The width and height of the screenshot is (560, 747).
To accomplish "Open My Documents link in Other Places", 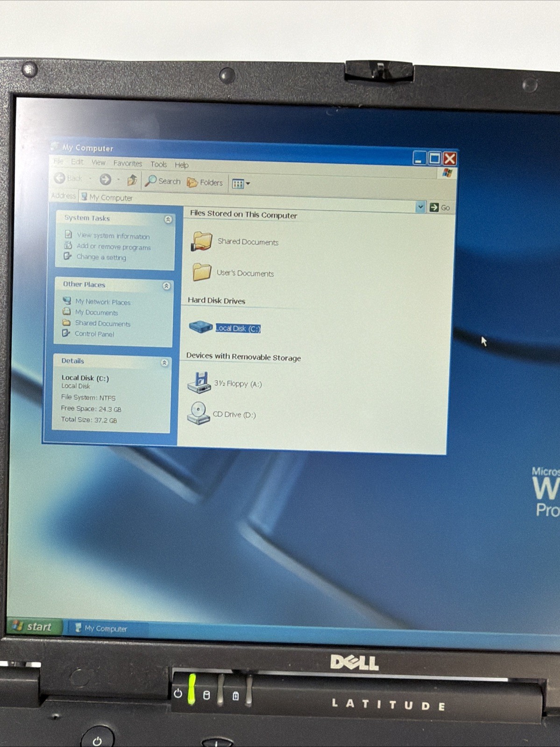I will [x=97, y=313].
